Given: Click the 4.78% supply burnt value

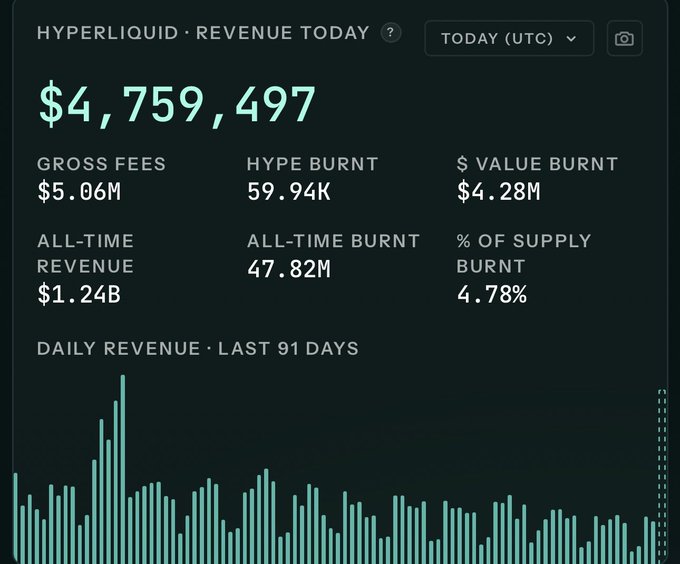Looking at the screenshot, I should (x=492, y=294).
